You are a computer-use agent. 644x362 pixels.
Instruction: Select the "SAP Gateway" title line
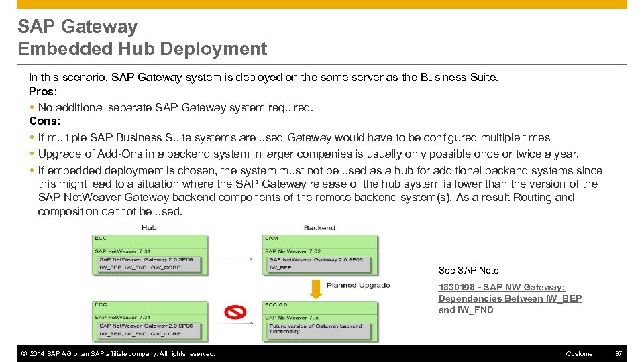78,27
